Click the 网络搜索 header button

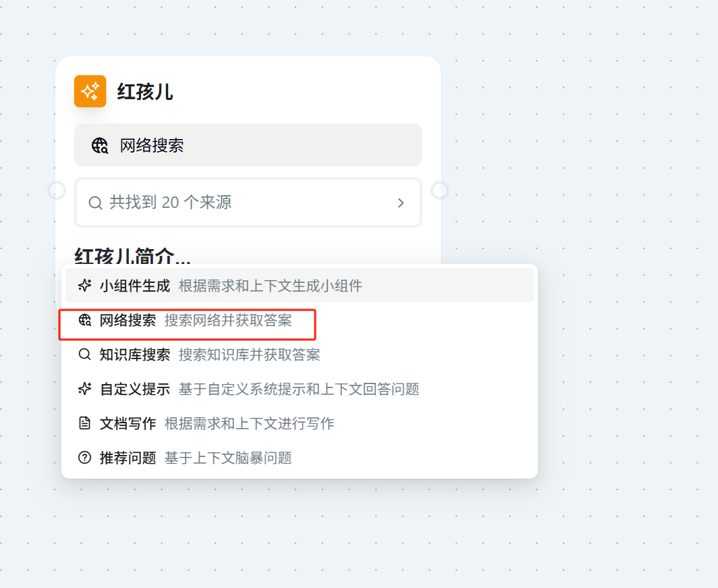click(x=248, y=144)
